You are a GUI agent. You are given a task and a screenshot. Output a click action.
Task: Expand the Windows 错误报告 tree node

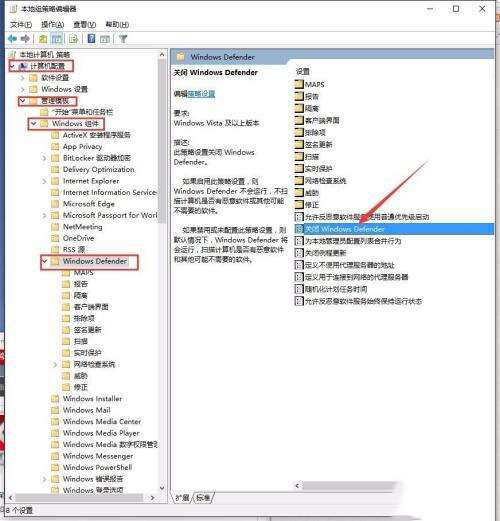(x=44, y=479)
